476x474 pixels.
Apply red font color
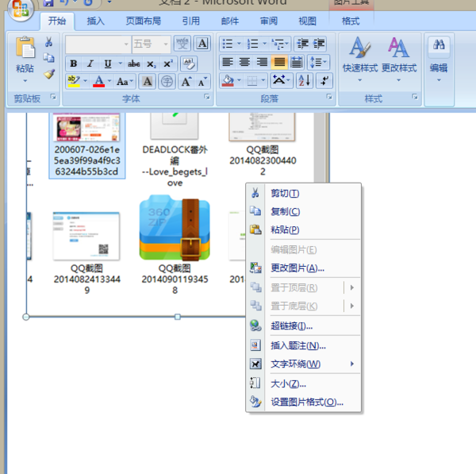[98, 81]
